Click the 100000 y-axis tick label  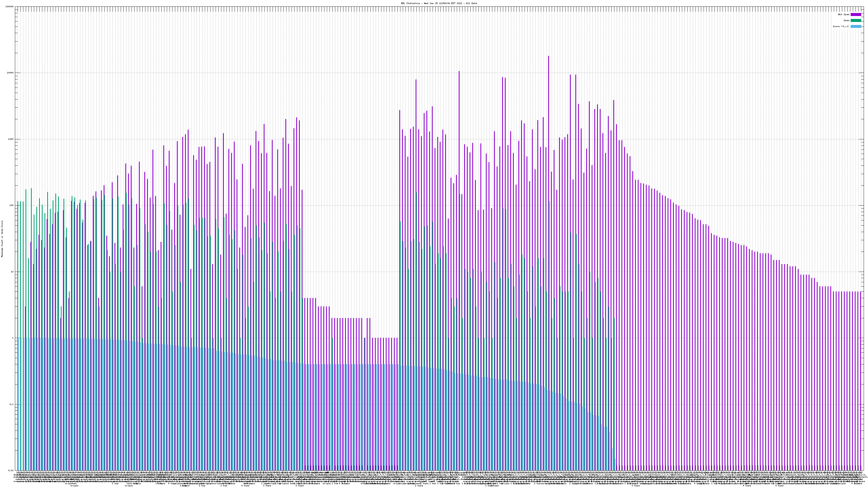(x=10, y=7)
